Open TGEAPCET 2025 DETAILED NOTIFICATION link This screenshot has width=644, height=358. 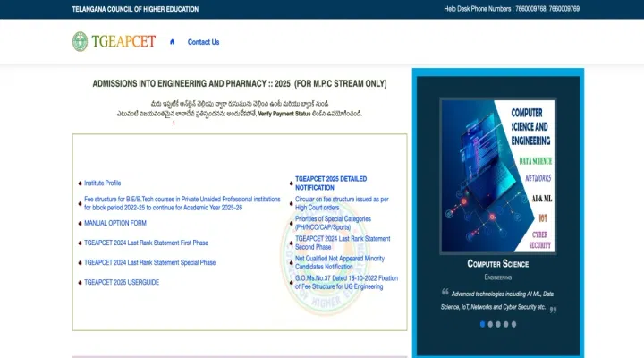tap(330, 183)
